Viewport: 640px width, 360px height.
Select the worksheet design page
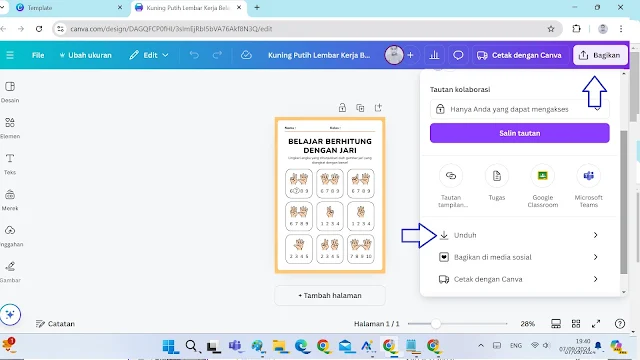coord(330,195)
